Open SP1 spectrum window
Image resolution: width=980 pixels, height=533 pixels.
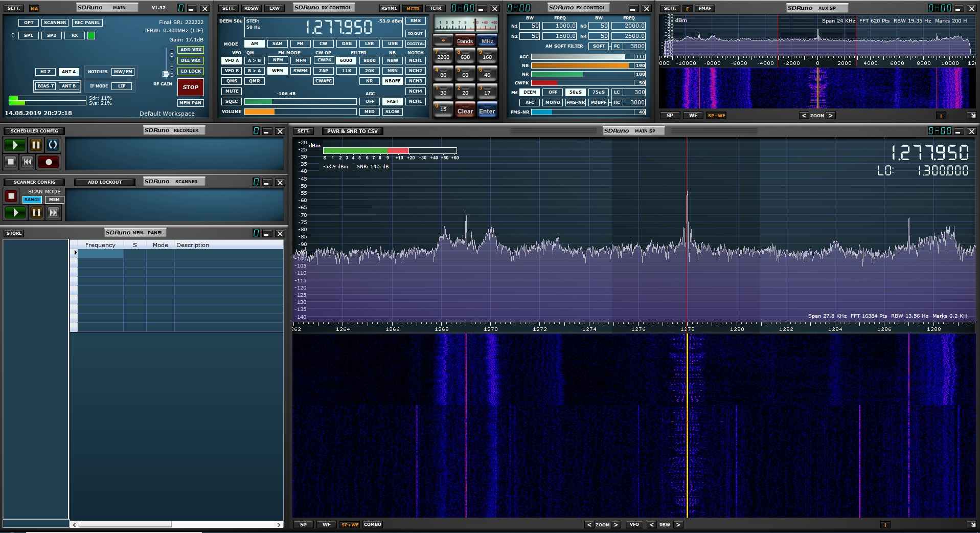[x=29, y=35]
